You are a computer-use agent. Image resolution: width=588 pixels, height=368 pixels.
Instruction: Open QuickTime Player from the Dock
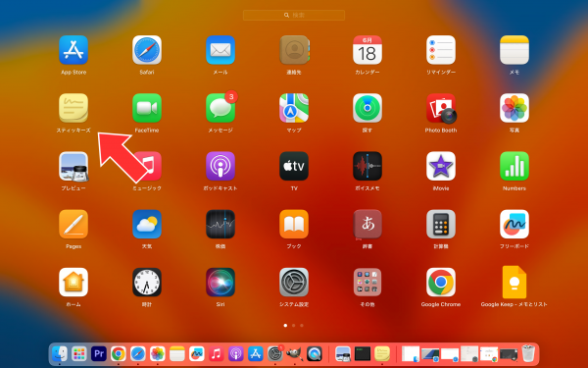click(x=315, y=353)
